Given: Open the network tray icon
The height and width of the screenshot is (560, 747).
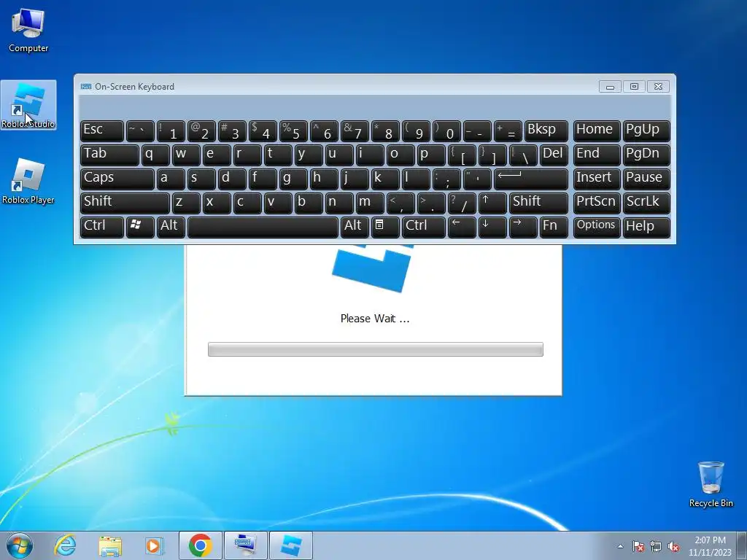Looking at the screenshot, I should (x=656, y=546).
